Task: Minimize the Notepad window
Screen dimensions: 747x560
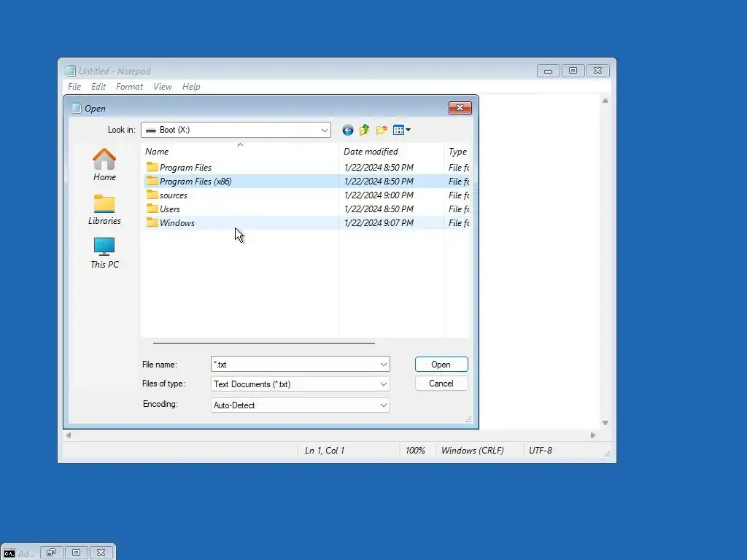Action: pyautogui.click(x=548, y=71)
